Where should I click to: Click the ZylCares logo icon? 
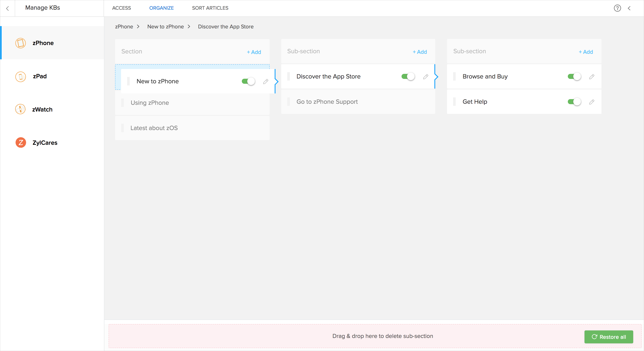coord(20,142)
